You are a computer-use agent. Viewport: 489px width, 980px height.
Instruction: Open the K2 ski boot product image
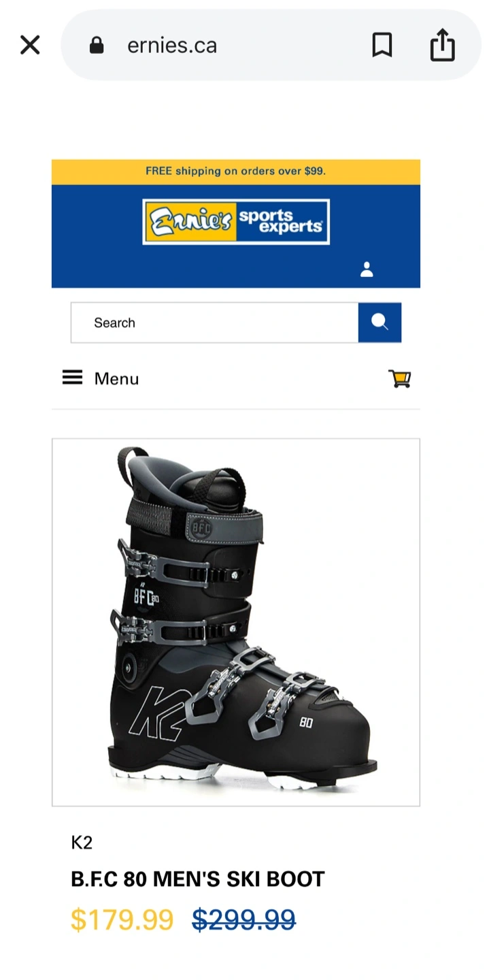(x=236, y=622)
